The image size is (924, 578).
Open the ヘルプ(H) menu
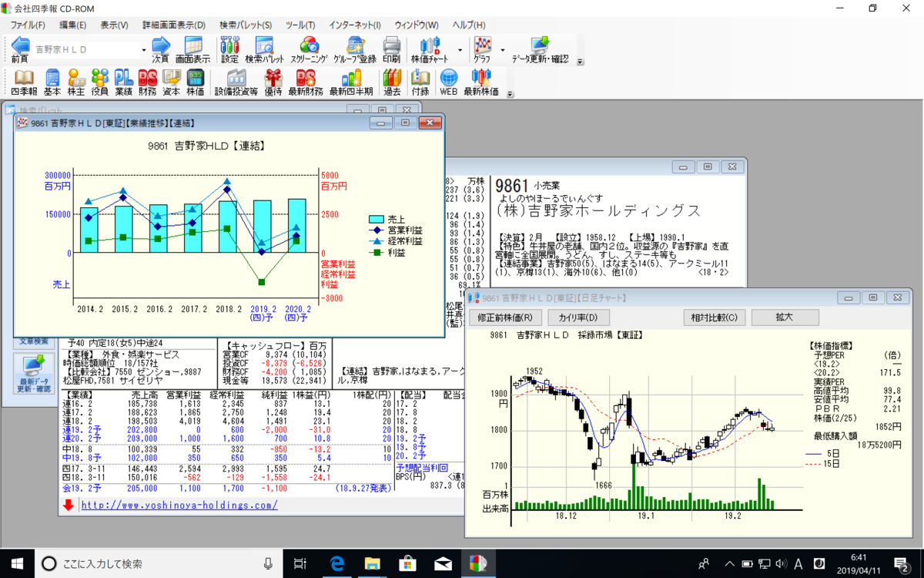tap(469, 25)
